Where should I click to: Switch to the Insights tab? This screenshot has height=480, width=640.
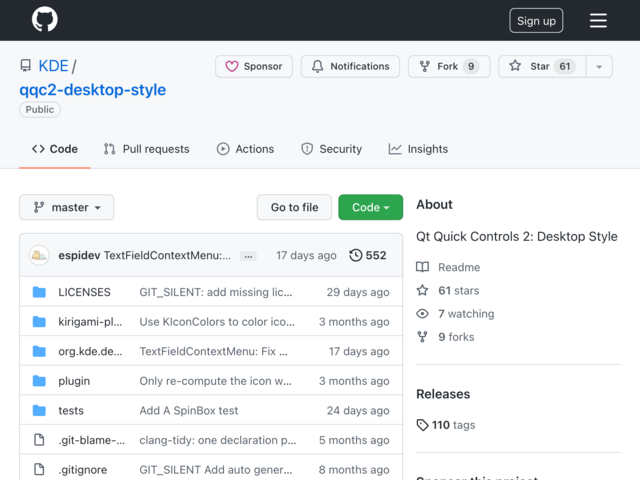418,149
